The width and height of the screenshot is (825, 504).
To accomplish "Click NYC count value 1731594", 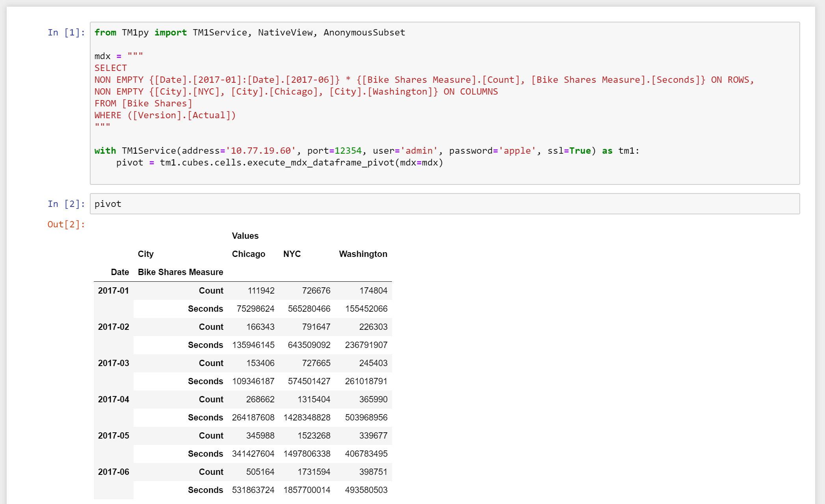I will (314, 472).
